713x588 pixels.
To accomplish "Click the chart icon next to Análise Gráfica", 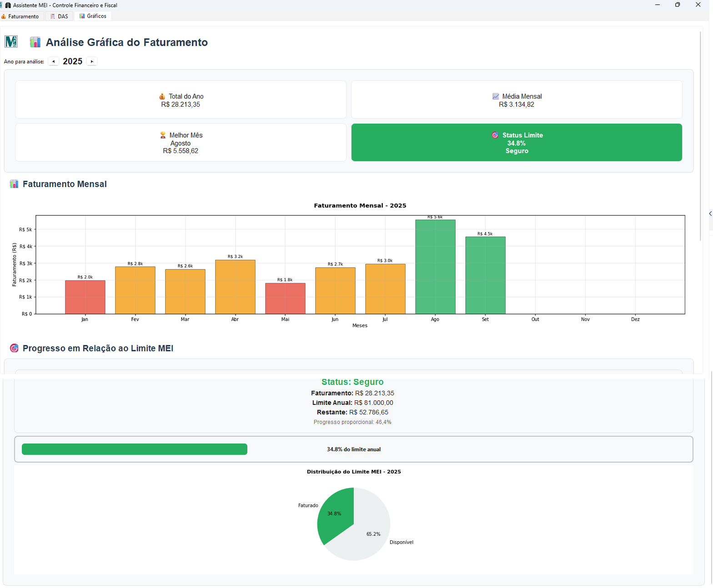I will pos(35,42).
